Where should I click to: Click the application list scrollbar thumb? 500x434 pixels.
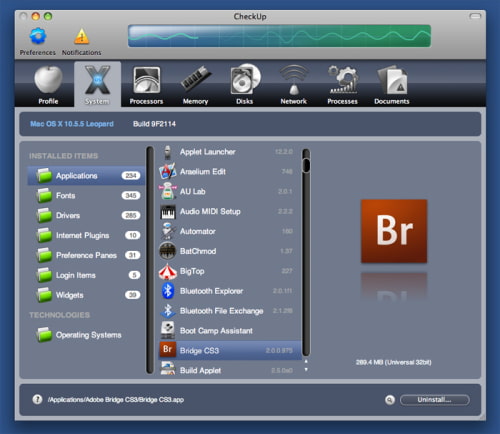[x=306, y=166]
